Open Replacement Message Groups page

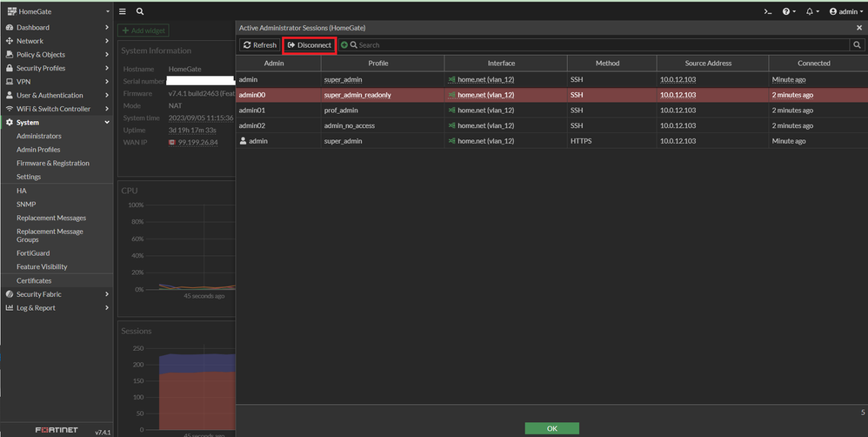(x=50, y=235)
